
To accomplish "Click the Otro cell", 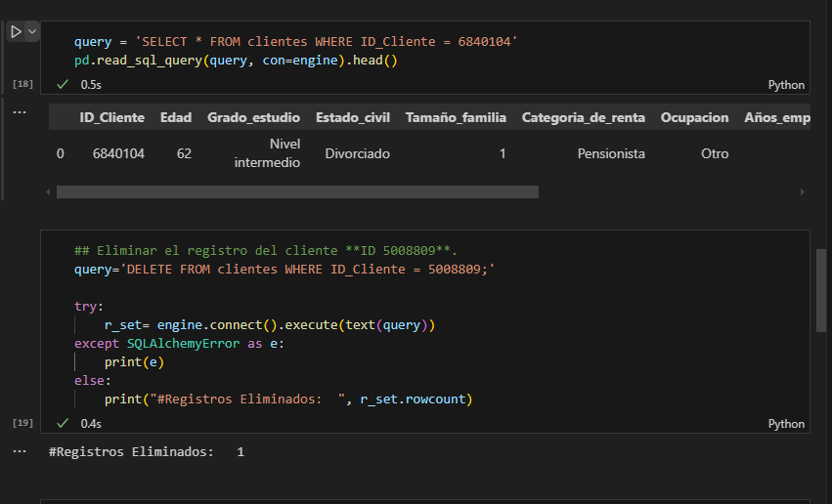I will pos(715,153).
